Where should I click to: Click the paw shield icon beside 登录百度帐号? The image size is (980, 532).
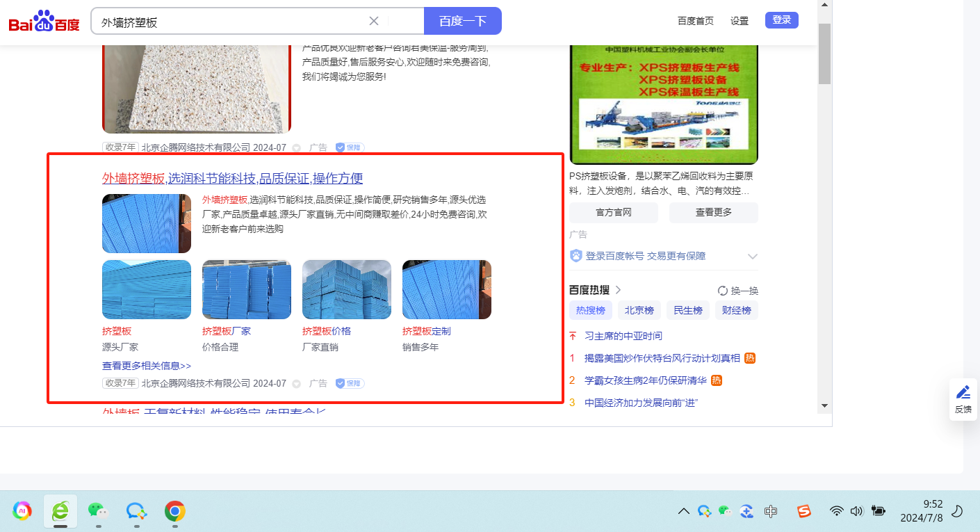[576, 256]
